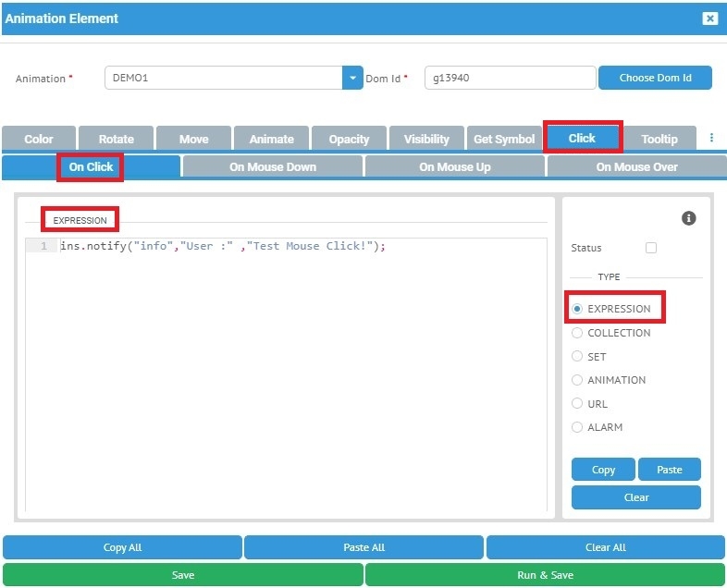Select the URL type radio button

click(x=578, y=404)
